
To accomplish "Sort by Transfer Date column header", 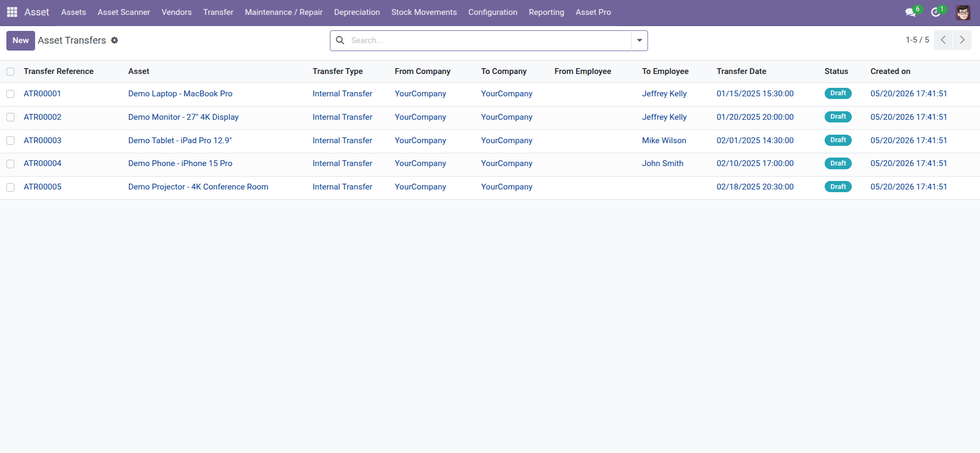I will tap(742, 71).
